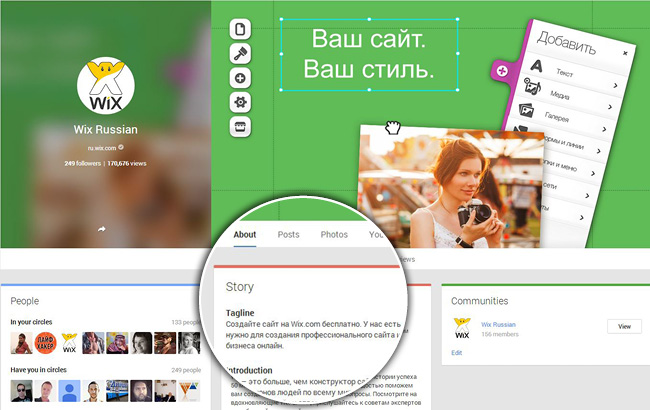Open the woman in red top avatar
This screenshot has width=650, height=410.
tap(22, 343)
